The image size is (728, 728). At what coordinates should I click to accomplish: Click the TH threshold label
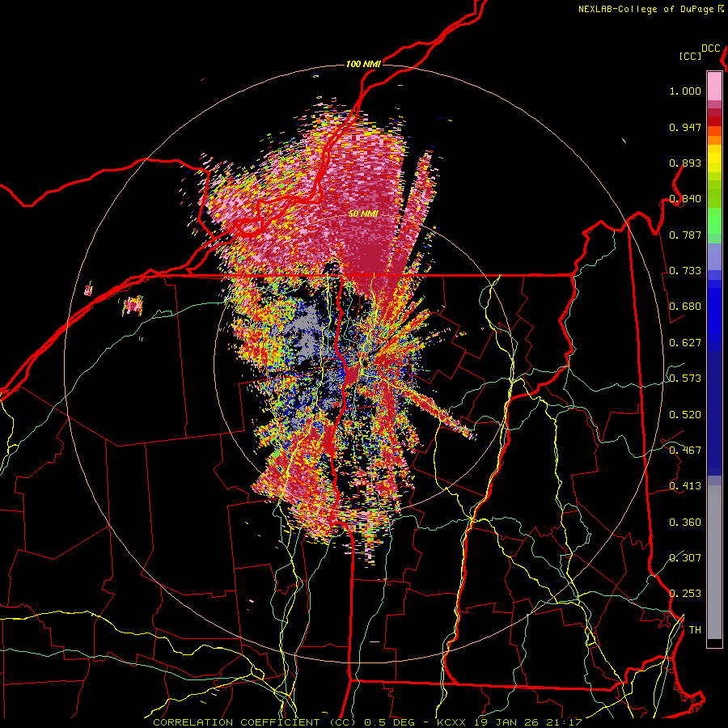coord(695,630)
